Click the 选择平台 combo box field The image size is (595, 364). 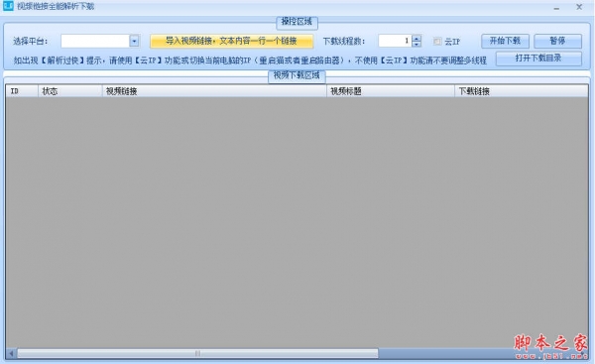100,41
